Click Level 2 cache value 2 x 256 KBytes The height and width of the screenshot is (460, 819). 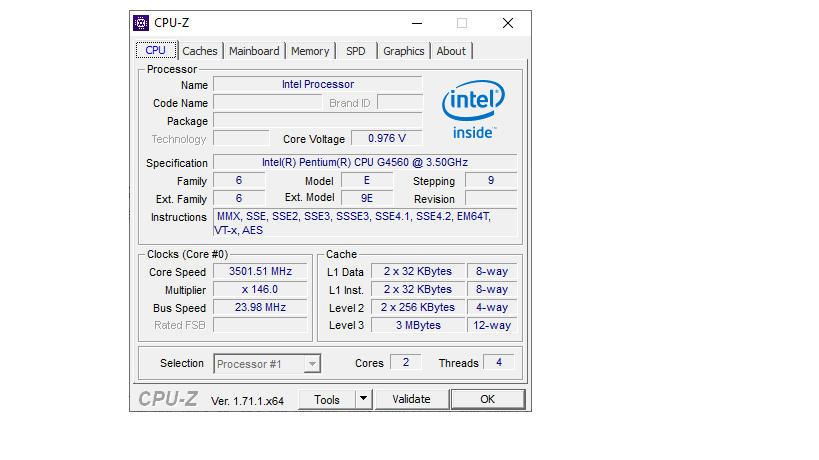[418, 307]
